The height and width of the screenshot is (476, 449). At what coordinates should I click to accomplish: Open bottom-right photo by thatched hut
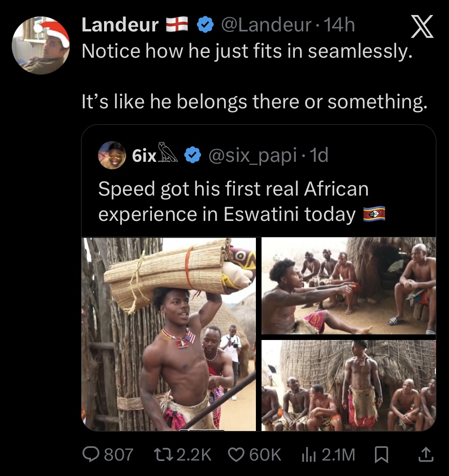[x=348, y=385]
